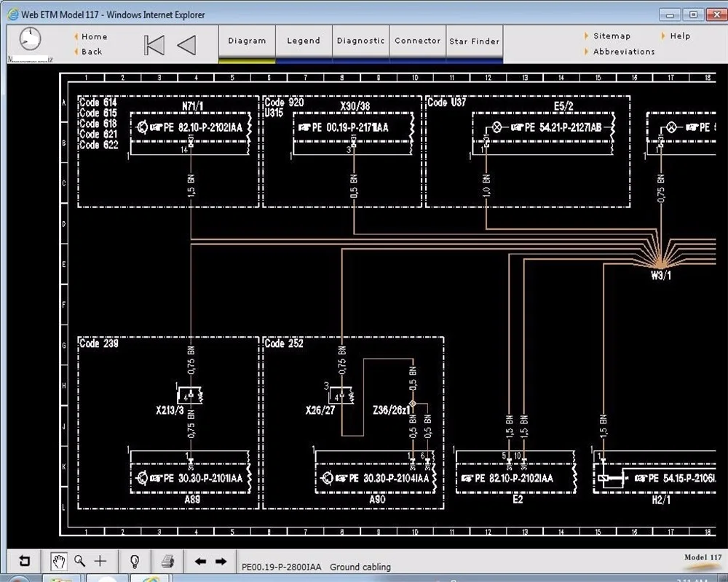Click the E5/2 component label
Viewport: 728px width, 582px height.
(563, 106)
